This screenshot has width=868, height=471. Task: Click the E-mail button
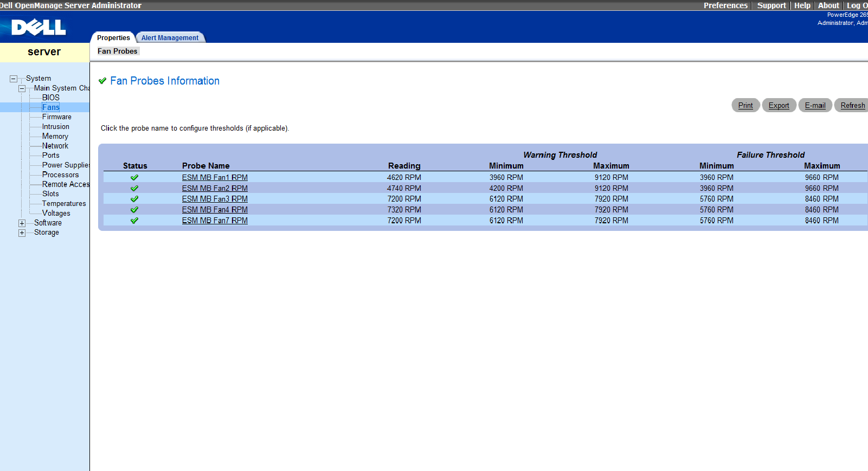[x=815, y=105]
